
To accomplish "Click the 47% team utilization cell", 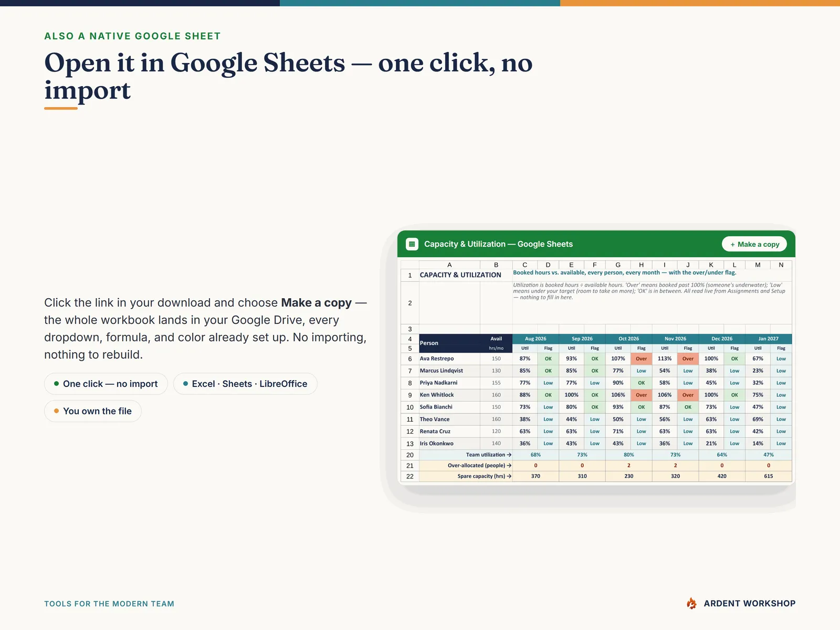I will tap(769, 455).
